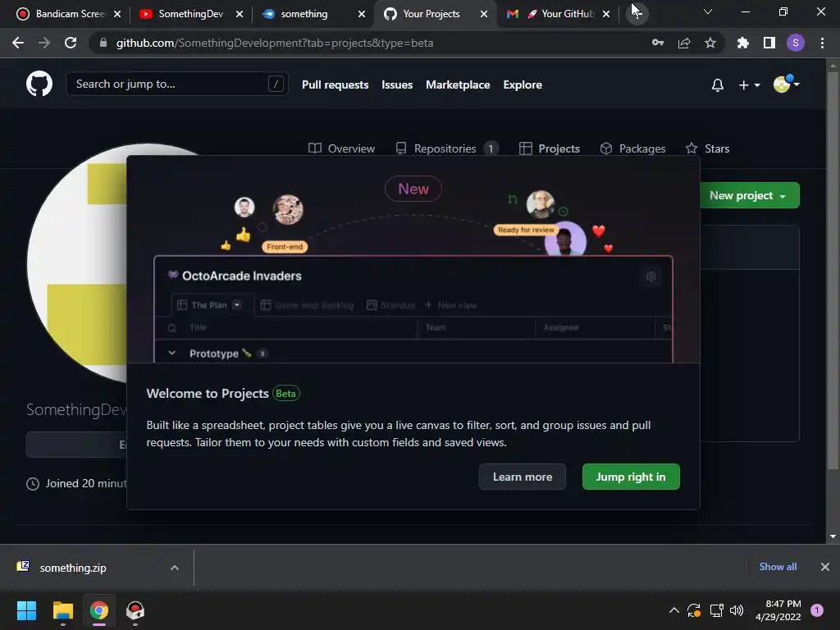Click Bandicam icon in taskbar

pos(135,610)
